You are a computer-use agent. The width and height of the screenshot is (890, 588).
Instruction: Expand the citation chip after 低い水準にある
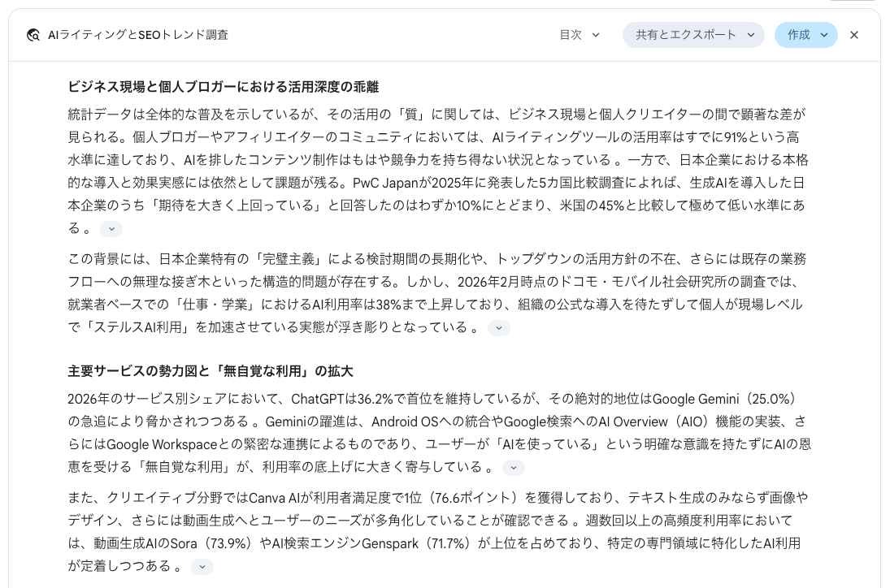tap(111, 229)
